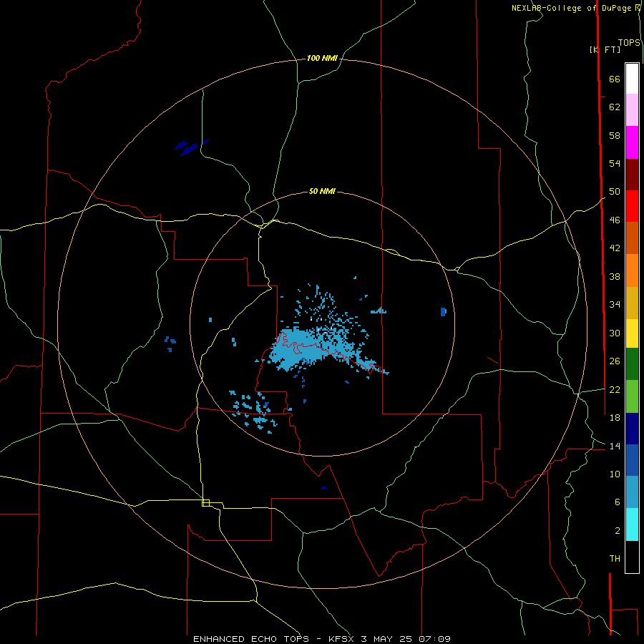Screen dimensions: 644x644
Task: Click the legend value 62
Action: (615, 107)
